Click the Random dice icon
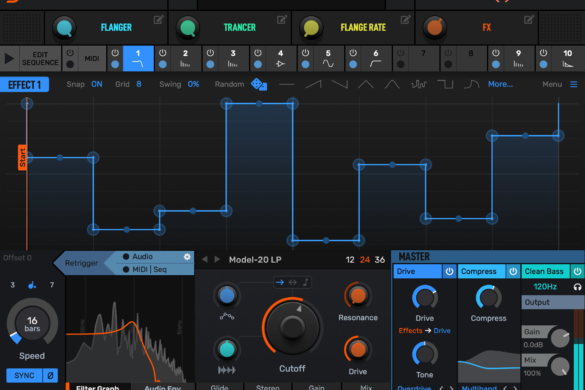Screen dimensions: 585x390 (259, 84)
